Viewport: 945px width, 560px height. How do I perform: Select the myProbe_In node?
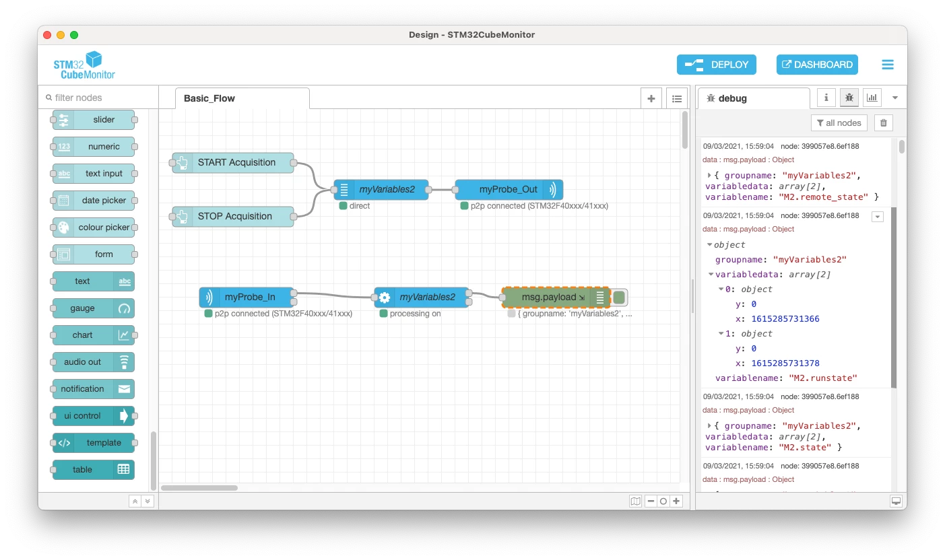[x=247, y=297]
